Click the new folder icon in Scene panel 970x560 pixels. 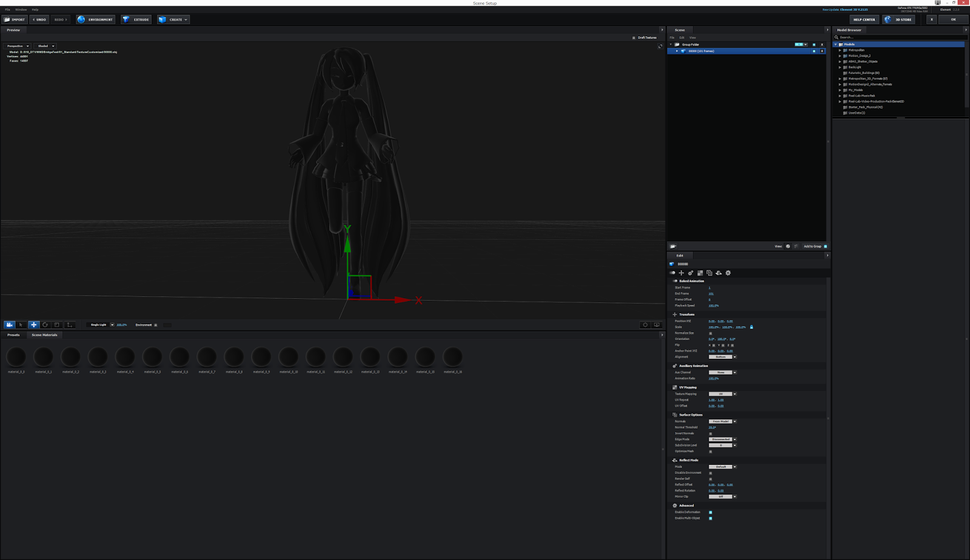[673, 246]
